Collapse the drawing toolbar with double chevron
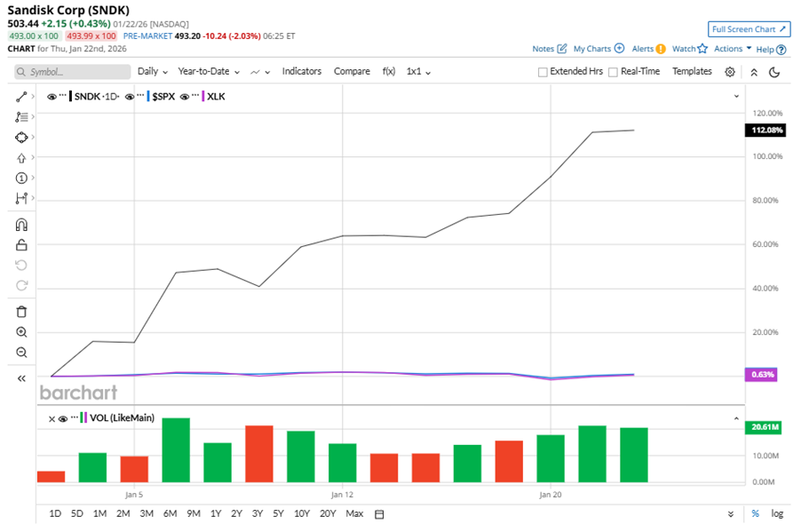Image resolution: width=801 pixels, height=532 pixels. (21, 378)
